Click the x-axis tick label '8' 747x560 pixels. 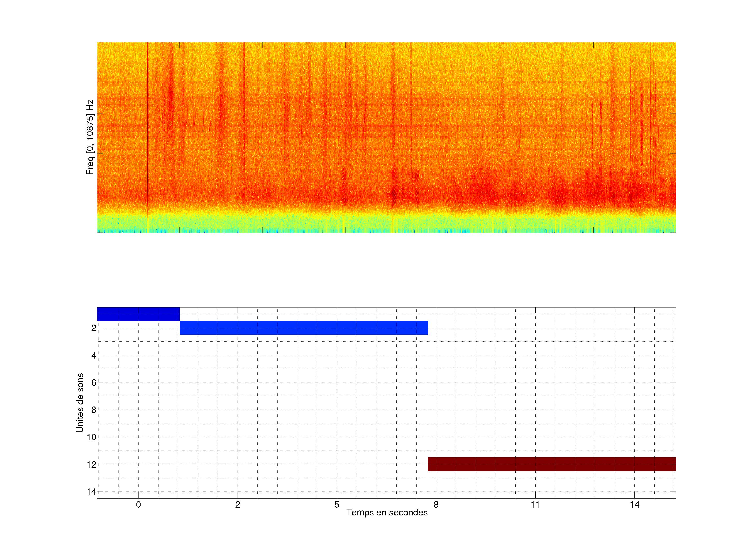pos(436,505)
